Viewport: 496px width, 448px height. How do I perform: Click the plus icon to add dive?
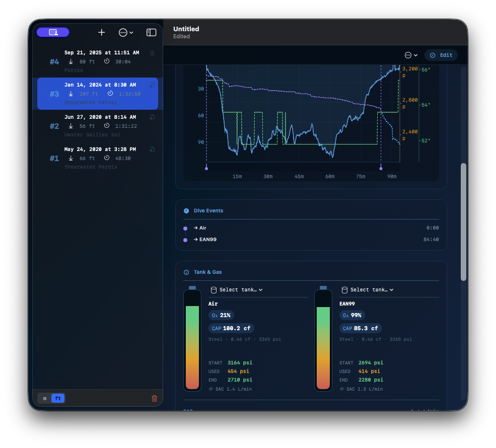(x=102, y=32)
